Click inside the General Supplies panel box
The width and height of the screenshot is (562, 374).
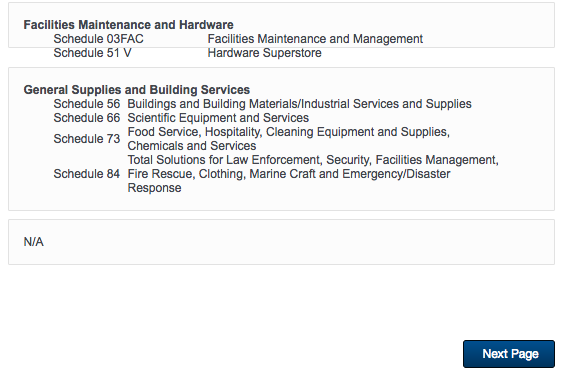point(281,139)
